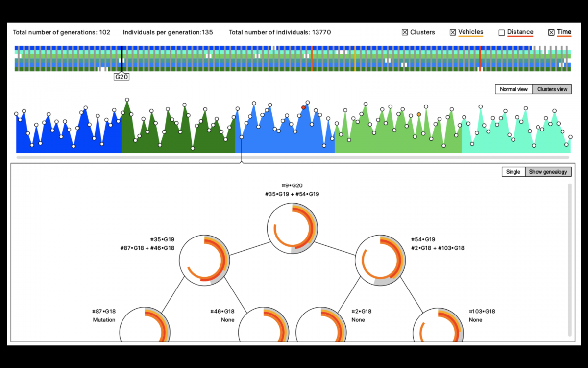Uncheck the Vehicles checkbox
This screenshot has width=588, height=368.
(453, 33)
